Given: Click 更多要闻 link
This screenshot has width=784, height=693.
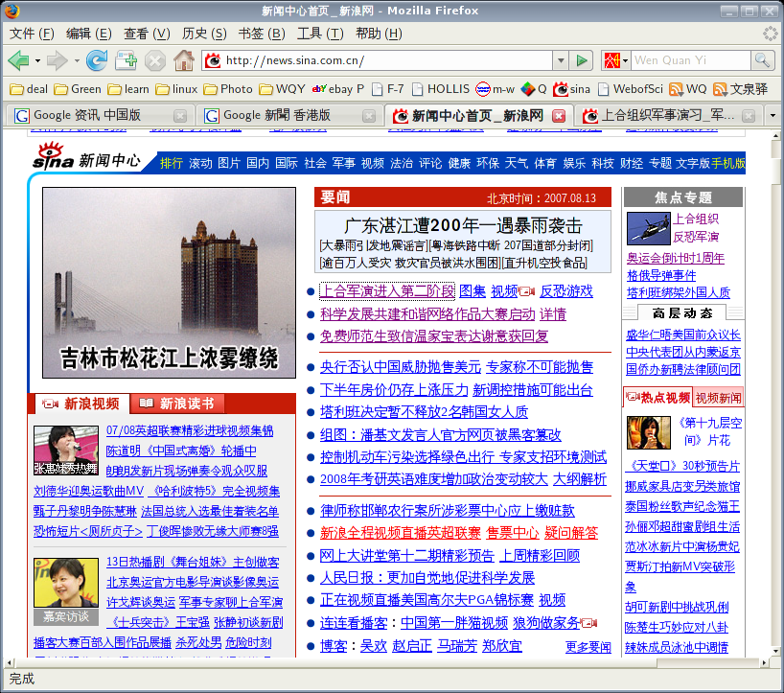Looking at the screenshot, I should 588,647.
